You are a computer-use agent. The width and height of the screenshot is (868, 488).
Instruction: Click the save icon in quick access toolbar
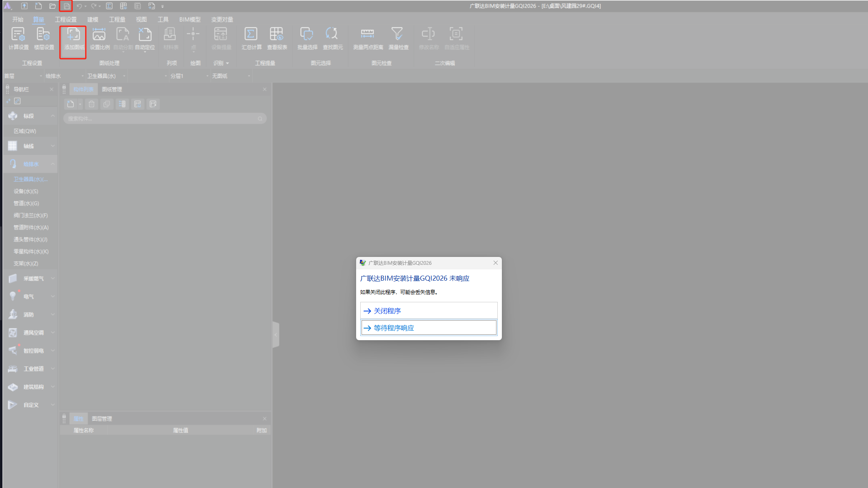pos(67,6)
